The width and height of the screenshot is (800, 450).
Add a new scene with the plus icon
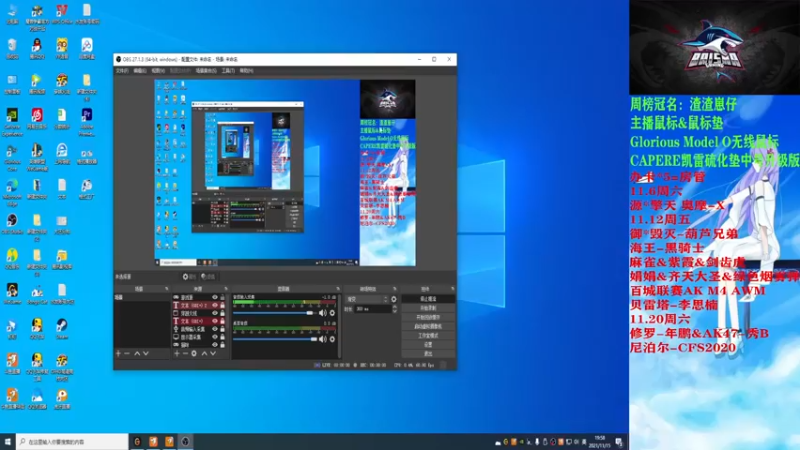118,353
